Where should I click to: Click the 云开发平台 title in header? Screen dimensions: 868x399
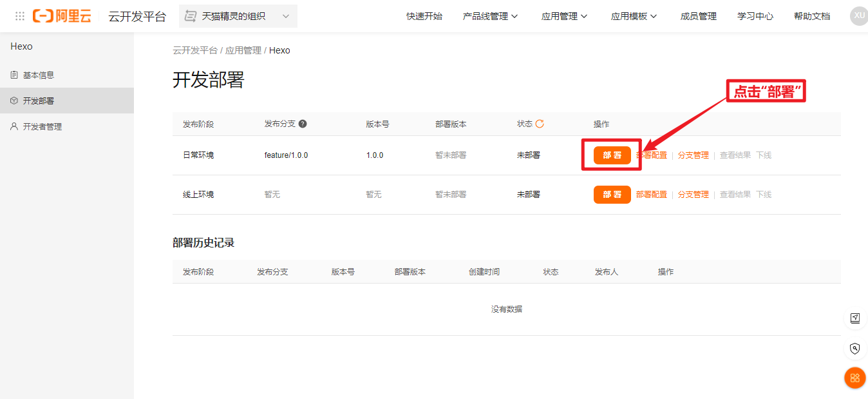click(137, 16)
